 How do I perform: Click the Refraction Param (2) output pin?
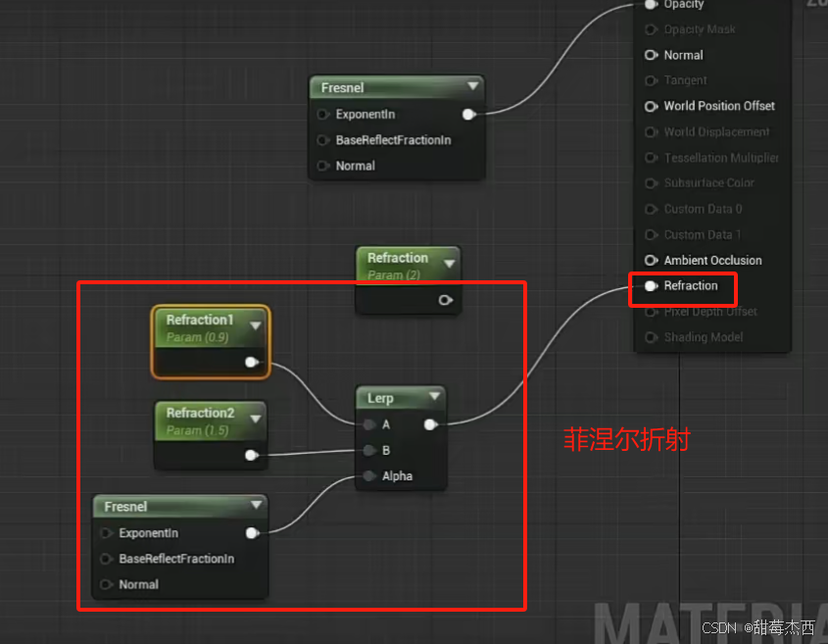(445, 300)
